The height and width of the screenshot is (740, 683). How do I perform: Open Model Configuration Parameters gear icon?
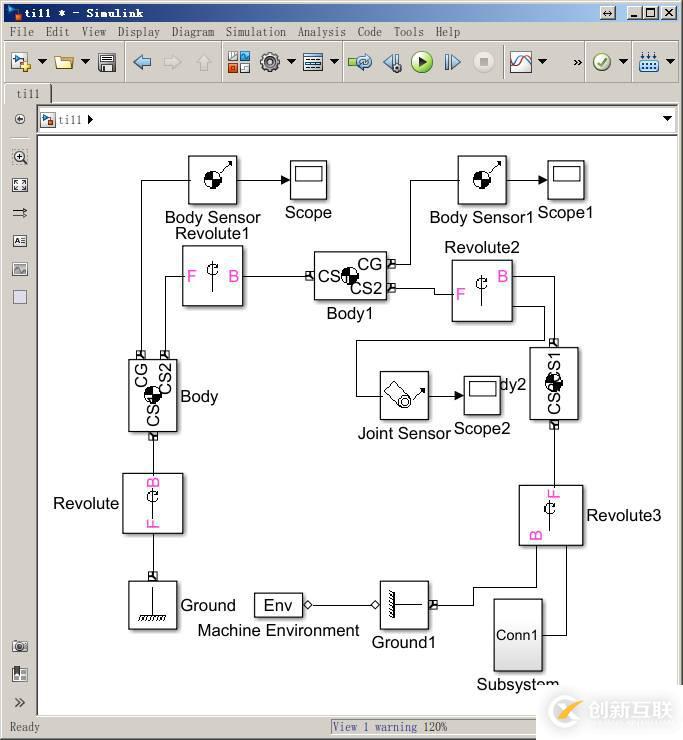(x=270, y=62)
